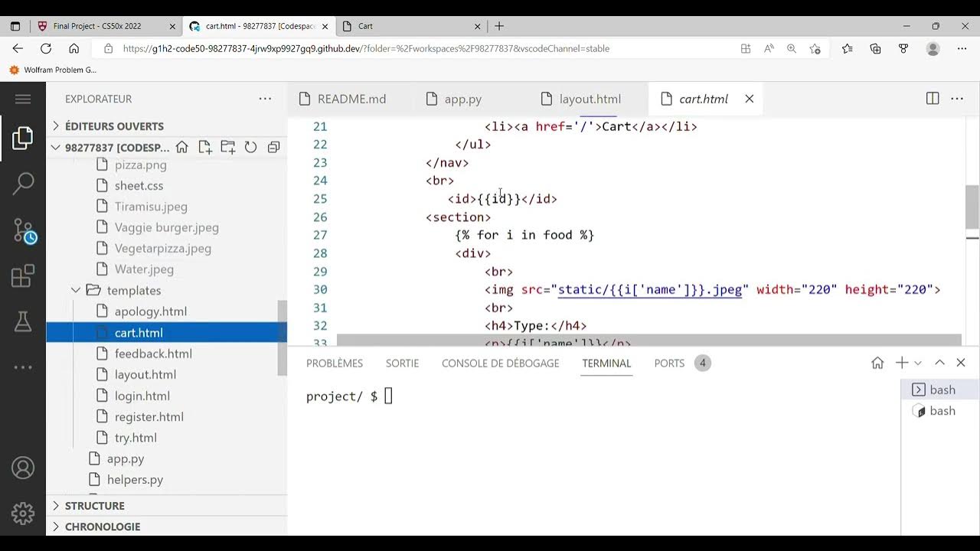Open sheet.css in the explorer
This screenshot has width=980, height=551.
click(x=139, y=186)
